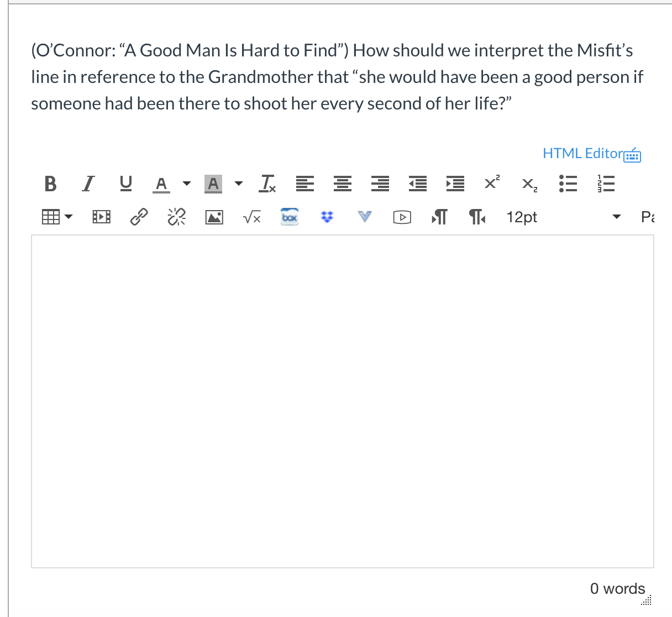Image resolution: width=672 pixels, height=617 pixels.
Task: Click the text color swatch button
Action: 161,184
